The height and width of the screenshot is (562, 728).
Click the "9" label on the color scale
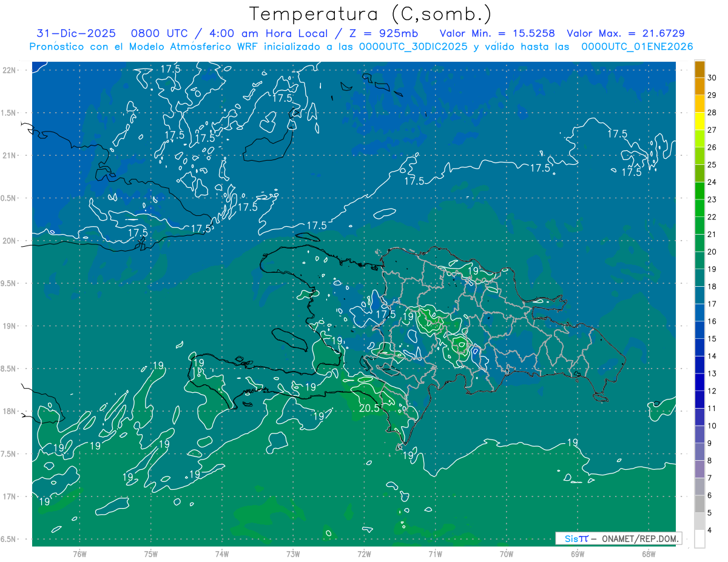710,443
